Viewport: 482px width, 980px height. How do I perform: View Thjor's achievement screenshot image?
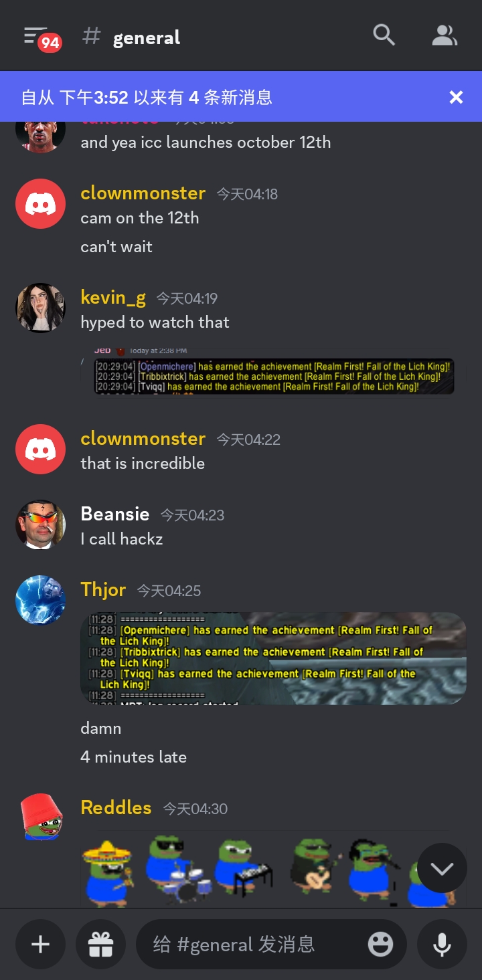(273, 658)
